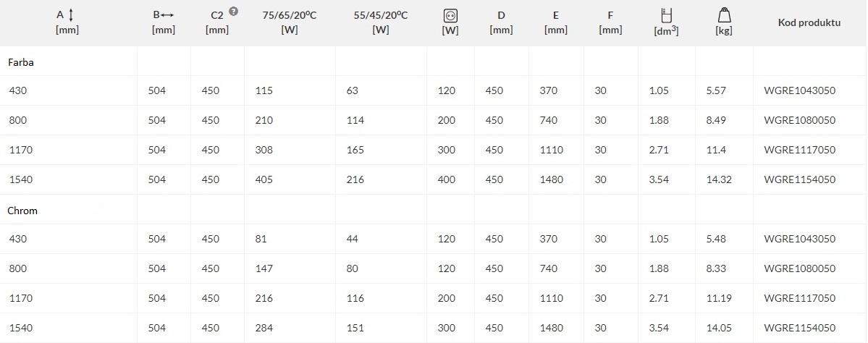Click the vertical height arrow icon beside A

tap(71, 15)
